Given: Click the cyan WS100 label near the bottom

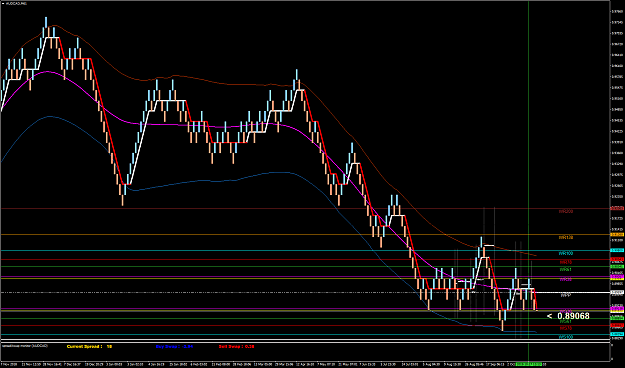Looking at the screenshot, I should pos(566,337).
